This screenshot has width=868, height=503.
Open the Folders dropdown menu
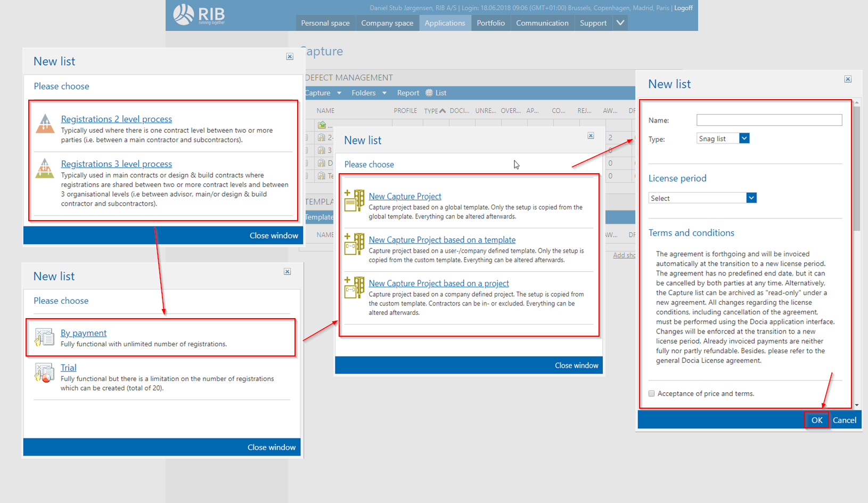[x=369, y=93]
